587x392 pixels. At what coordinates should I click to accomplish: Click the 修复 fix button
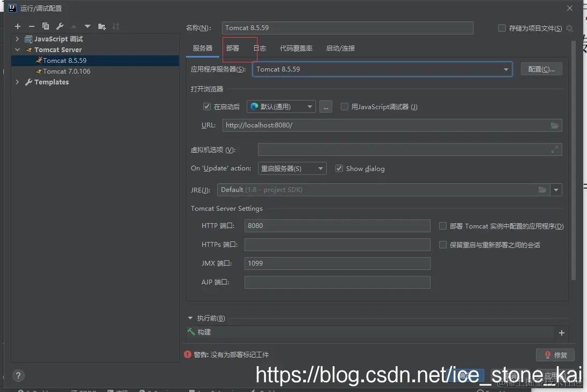pos(556,355)
